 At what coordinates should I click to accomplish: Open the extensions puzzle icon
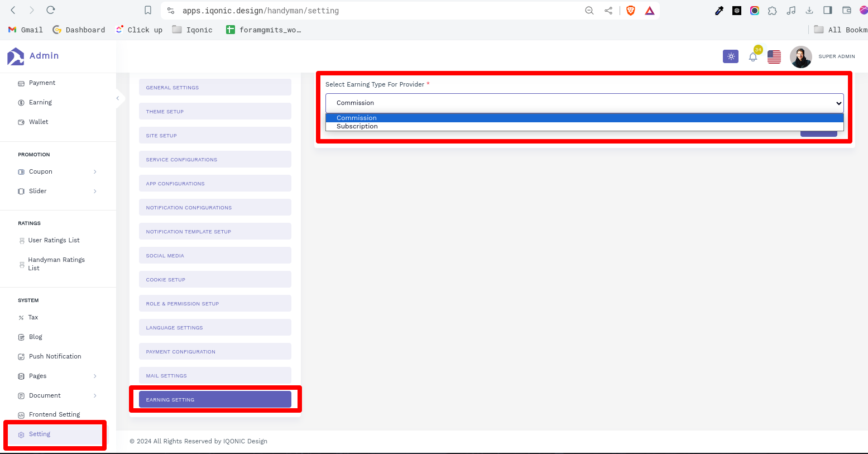click(773, 11)
